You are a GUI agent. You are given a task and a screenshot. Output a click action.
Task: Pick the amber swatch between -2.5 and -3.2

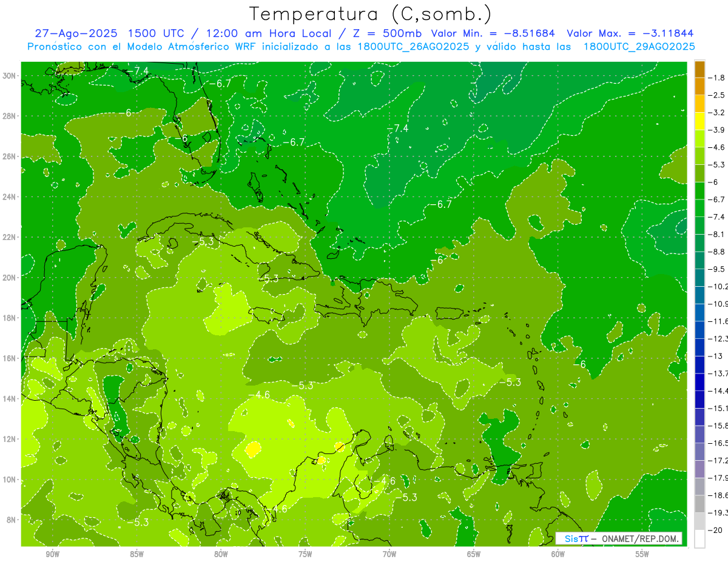(x=699, y=104)
